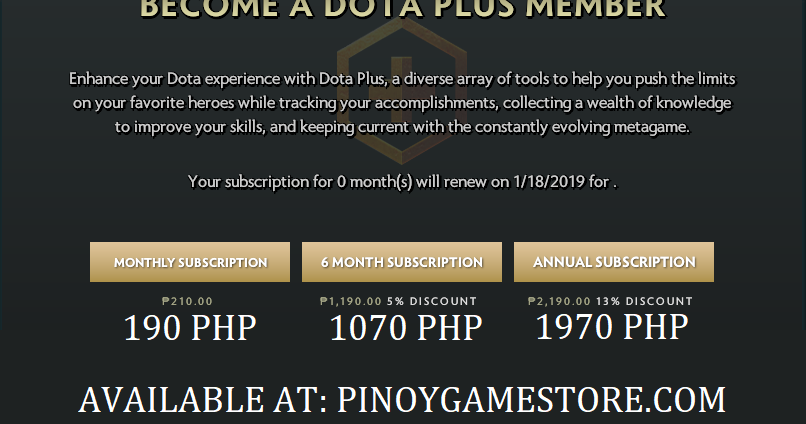The width and height of the screenshot is (806, 424).
Task: Click the struck-through ₱2,190.00 original price
Action: [559, 301]
